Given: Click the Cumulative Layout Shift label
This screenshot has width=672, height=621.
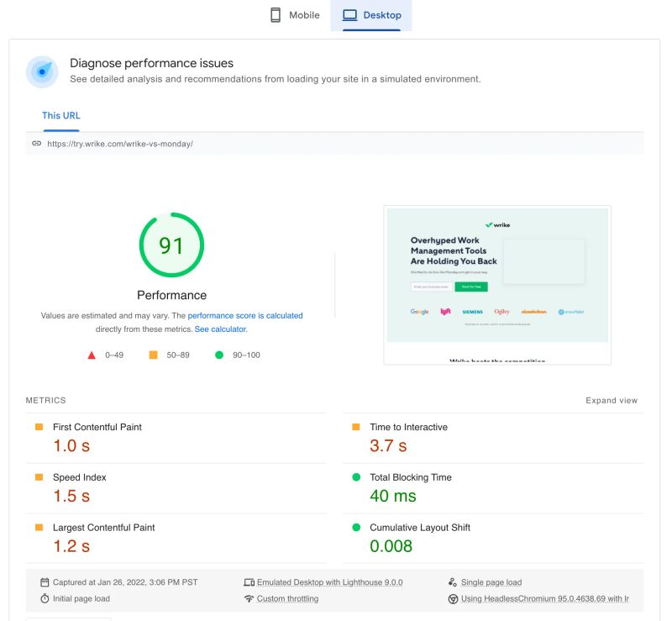Looking at the screenshot, I should click(420, 528).
